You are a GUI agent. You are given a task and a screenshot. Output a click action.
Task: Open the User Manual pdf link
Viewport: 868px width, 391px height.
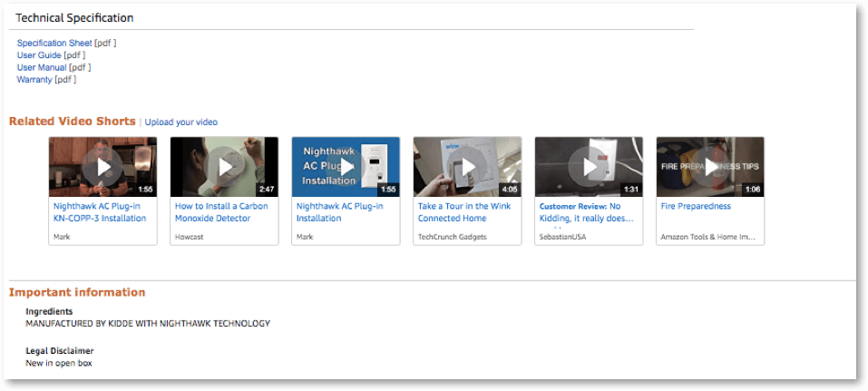point(43,67)
